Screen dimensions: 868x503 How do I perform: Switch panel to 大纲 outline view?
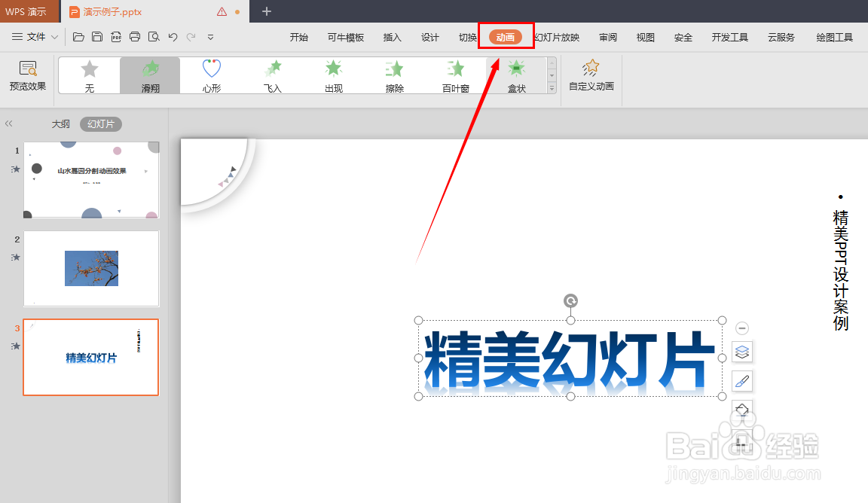(x=61, y=124)
